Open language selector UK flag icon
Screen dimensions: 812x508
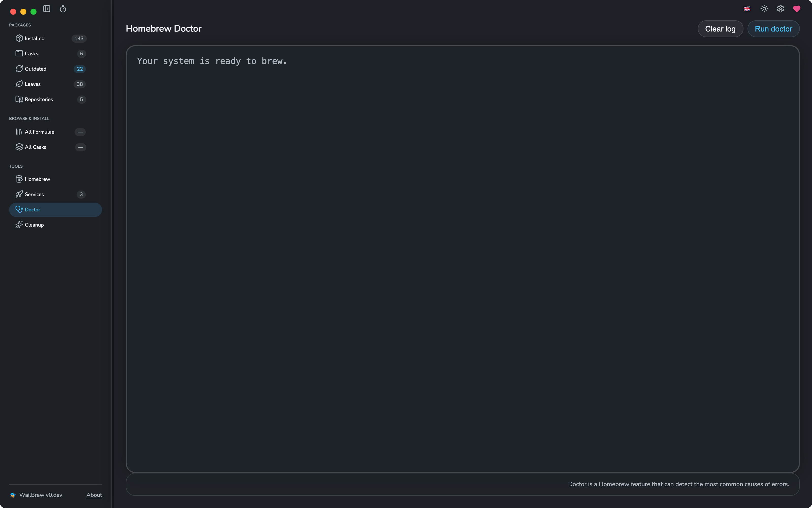point(747,9)
